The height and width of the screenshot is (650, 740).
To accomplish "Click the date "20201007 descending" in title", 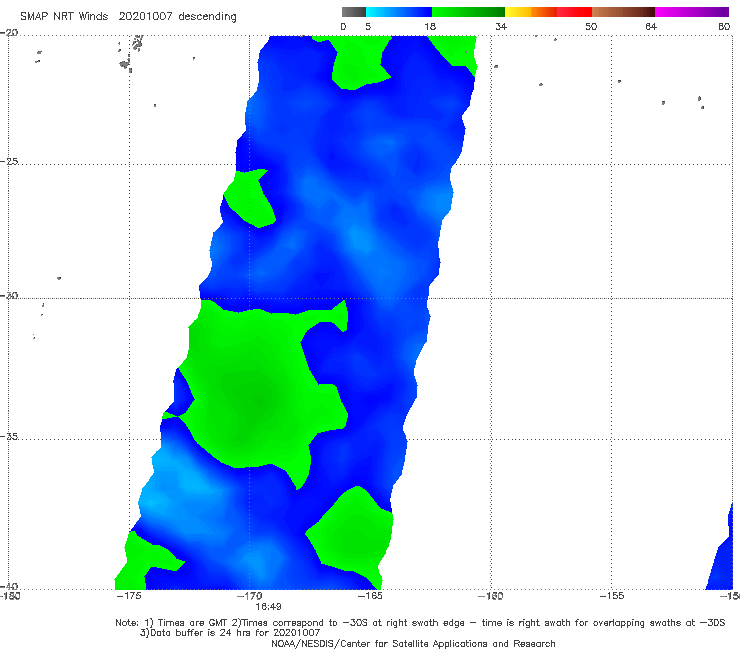I will tap(177, 16).
